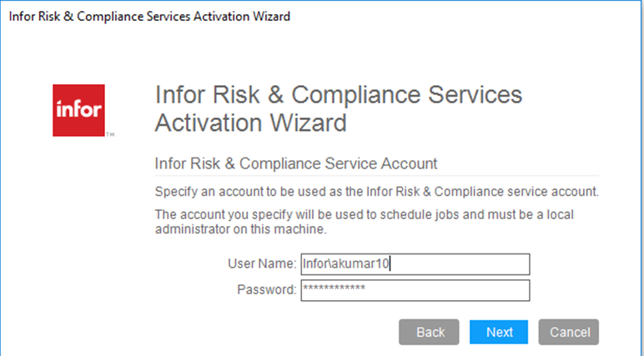
Task: Click the "Password:" label
Action: click(267, 290)
